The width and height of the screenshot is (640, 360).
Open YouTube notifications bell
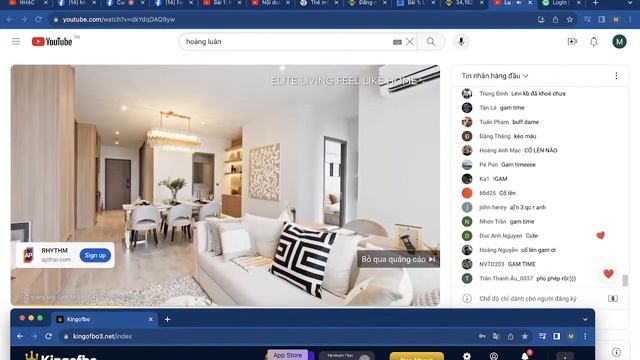tap(594, 42)
